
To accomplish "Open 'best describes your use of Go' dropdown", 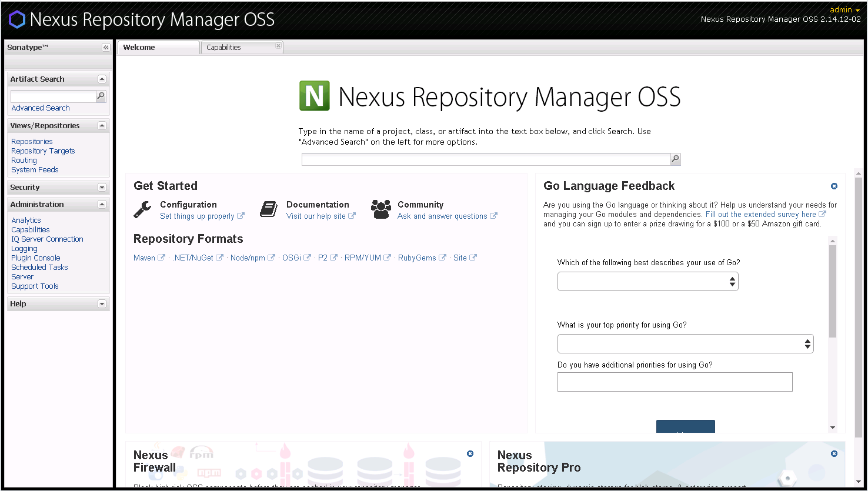I will [647, 282].
